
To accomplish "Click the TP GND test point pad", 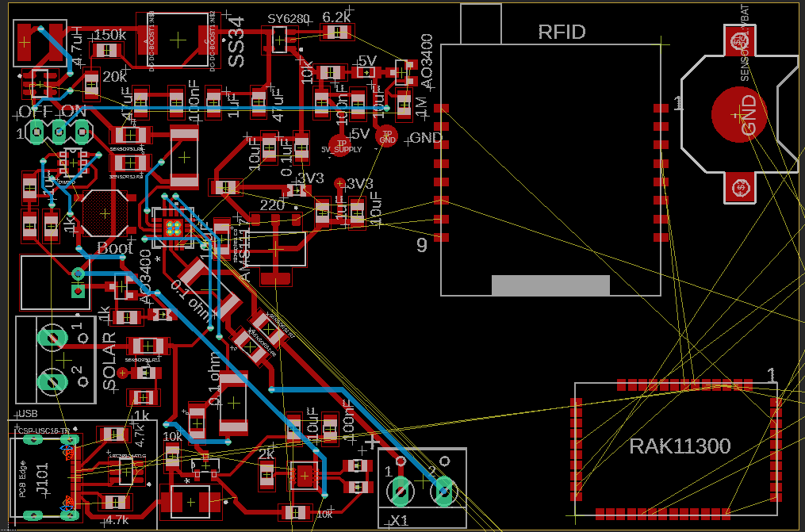I will tap(386, 137).
